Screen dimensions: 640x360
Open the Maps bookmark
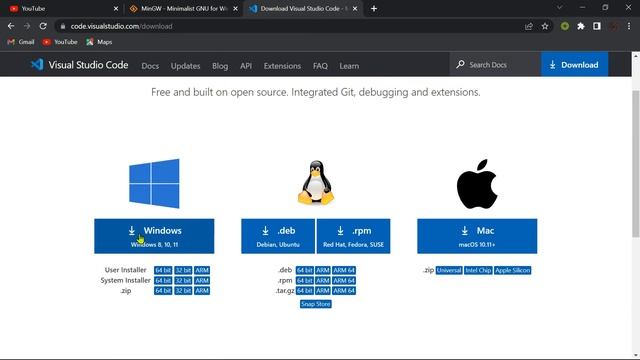click(99, 42)
